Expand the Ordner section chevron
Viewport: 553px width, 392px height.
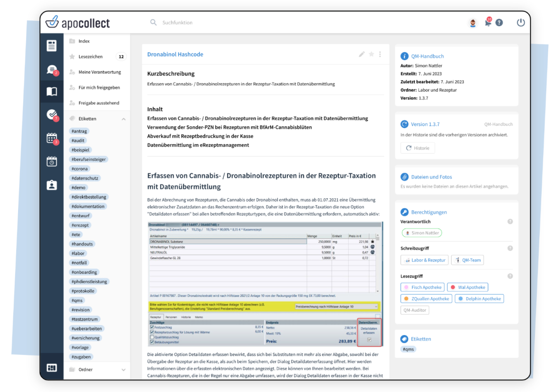124,370
